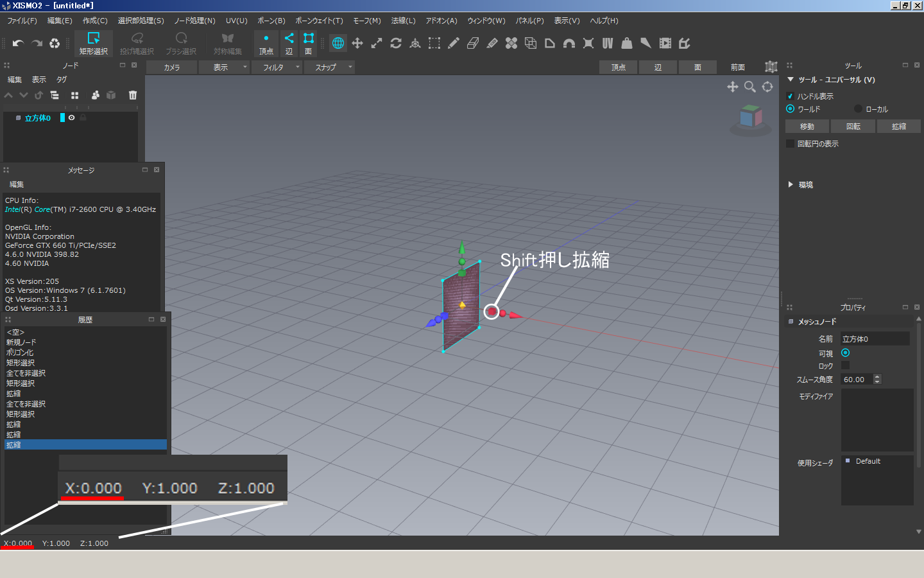Select the circular-arrows rotate tool icon
This screenshot has height=578, width=924.
coord(396,43)
